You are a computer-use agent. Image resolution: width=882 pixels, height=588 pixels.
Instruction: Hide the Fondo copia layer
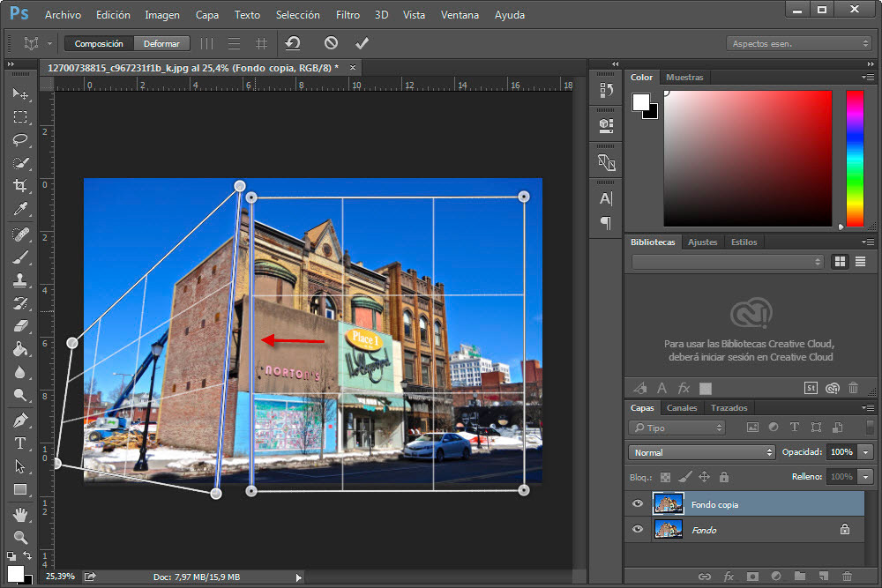(x=637, y=503)
